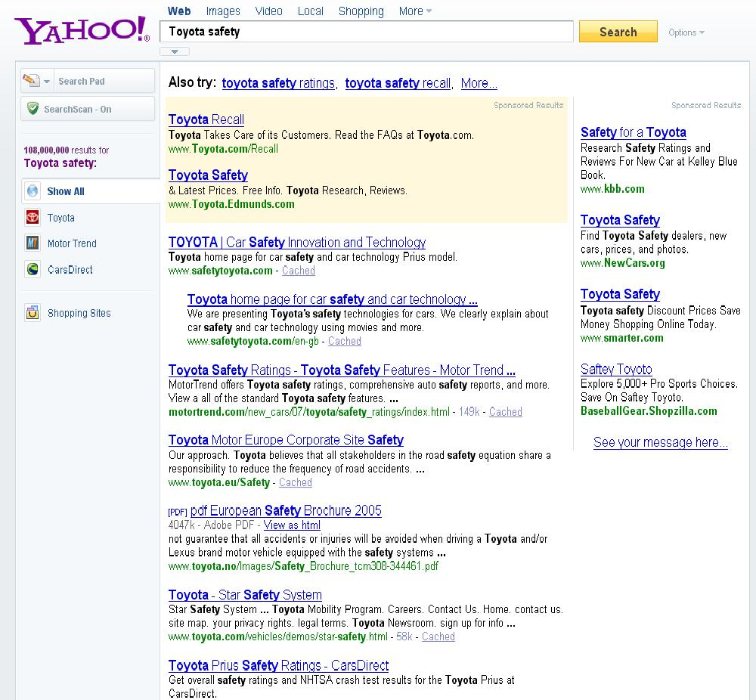Select the Show All globe icon
Image resolution: width=756 pixels, height=700 pixels.
pyautogui.click(x=33, y=191)
